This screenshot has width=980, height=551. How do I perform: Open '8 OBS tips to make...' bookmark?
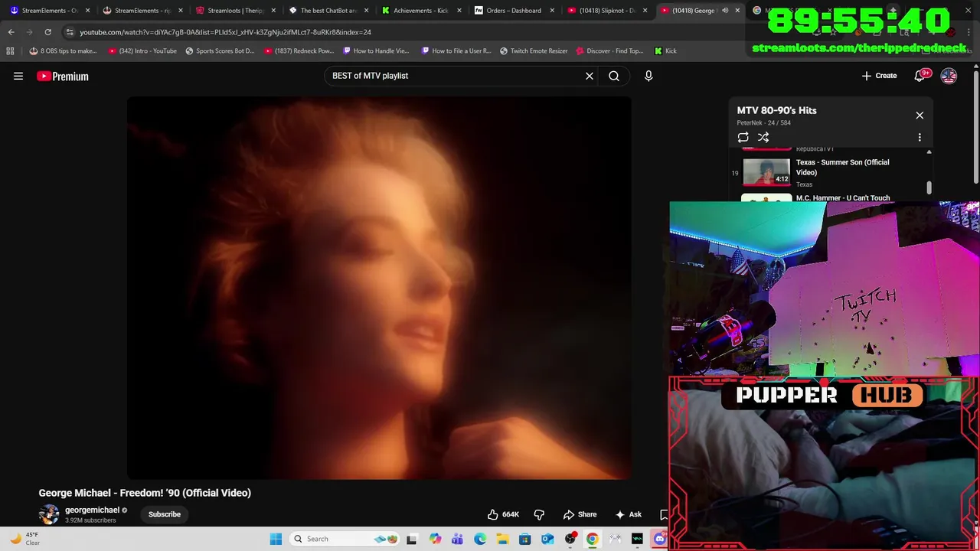point(63,51)
